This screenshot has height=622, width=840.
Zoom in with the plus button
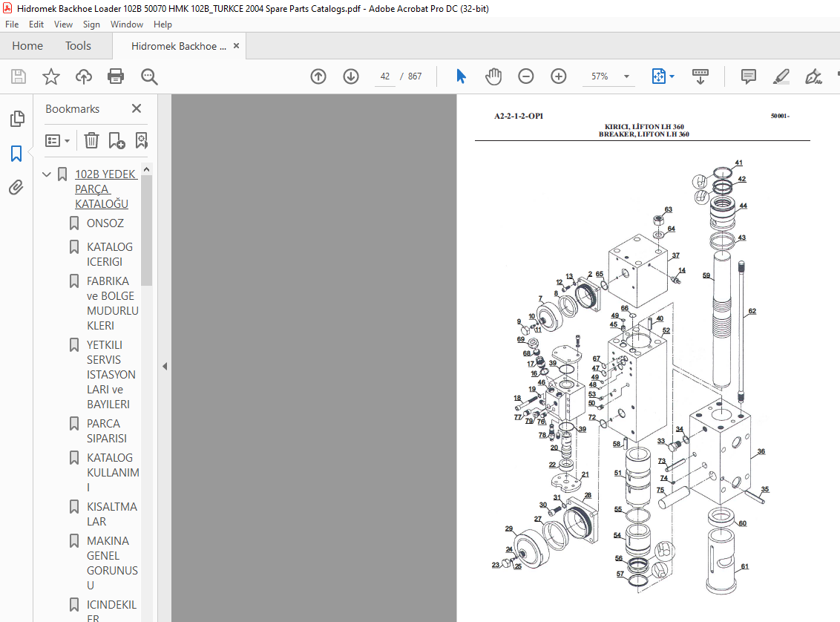pyautogui.click(x=559, y=76)
